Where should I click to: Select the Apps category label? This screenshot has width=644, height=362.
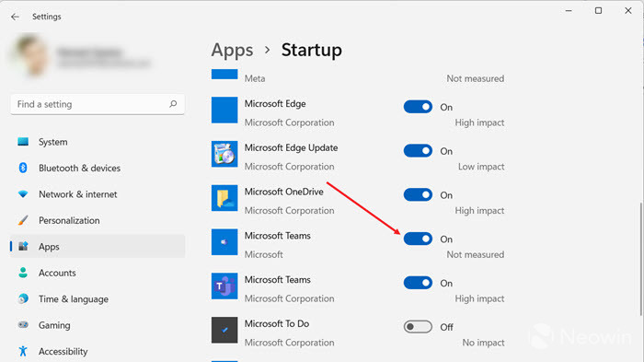tap(49, 247)
